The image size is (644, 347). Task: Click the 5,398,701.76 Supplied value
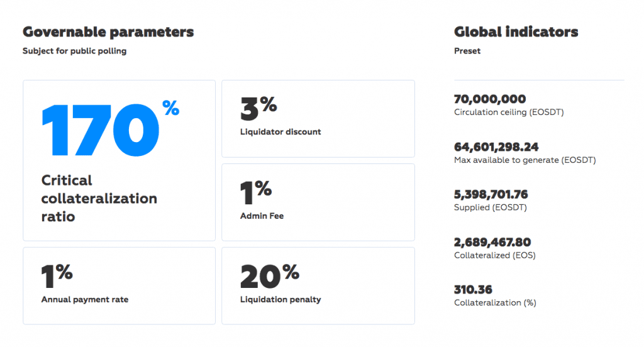point(491,194)
